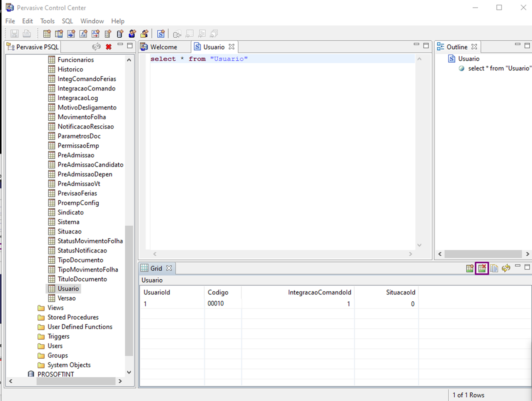The height and width of the screenshot is (401, 532).
Task: Click the delete row icon in Grid toolbar
Action: (x=482, y=268)
